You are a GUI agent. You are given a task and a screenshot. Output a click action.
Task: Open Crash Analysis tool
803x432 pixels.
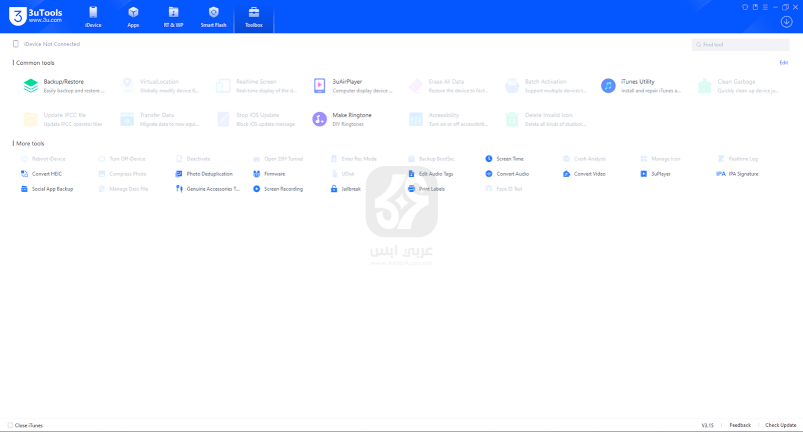584,159
